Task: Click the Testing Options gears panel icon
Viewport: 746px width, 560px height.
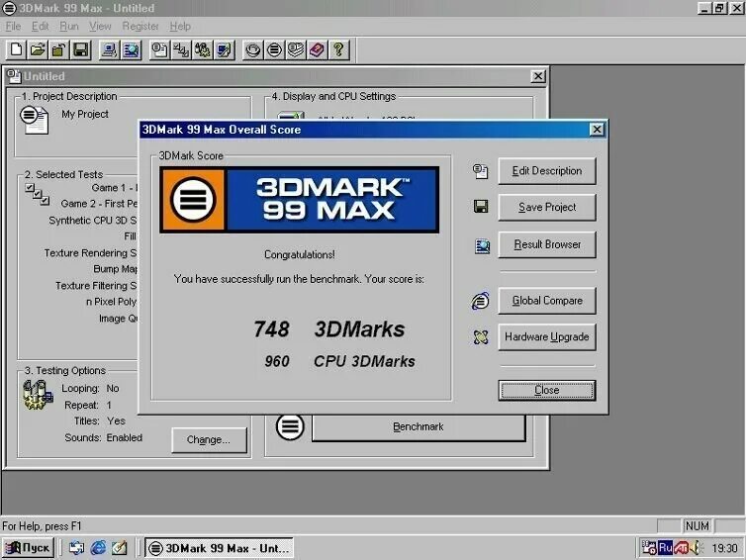Action: (38, 395)
